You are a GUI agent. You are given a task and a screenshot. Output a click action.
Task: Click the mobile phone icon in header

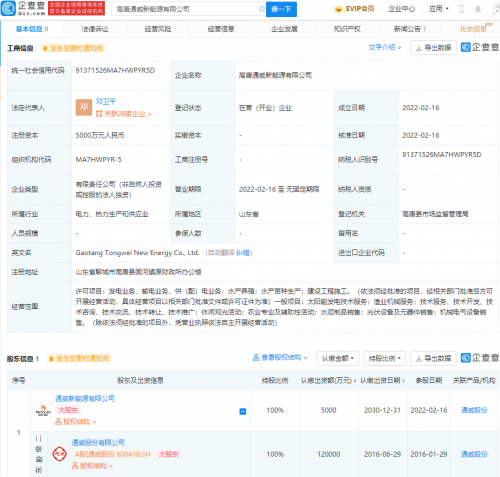pos(461,9)
